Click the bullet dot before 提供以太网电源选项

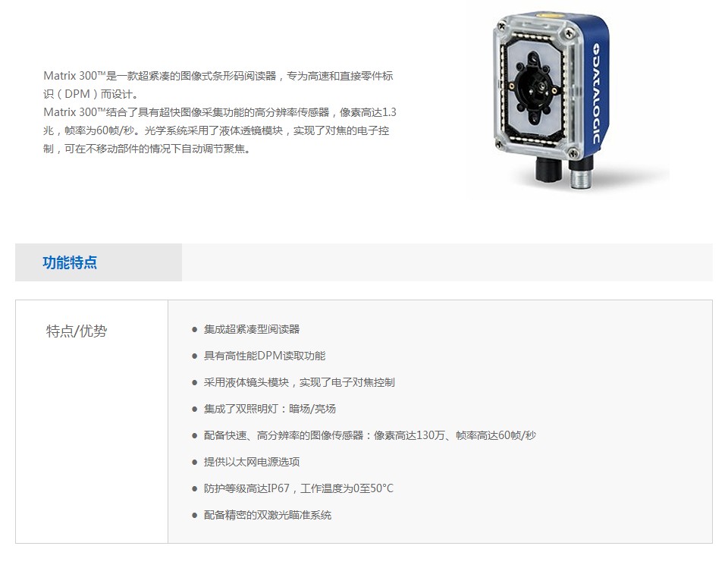point(195,462)
